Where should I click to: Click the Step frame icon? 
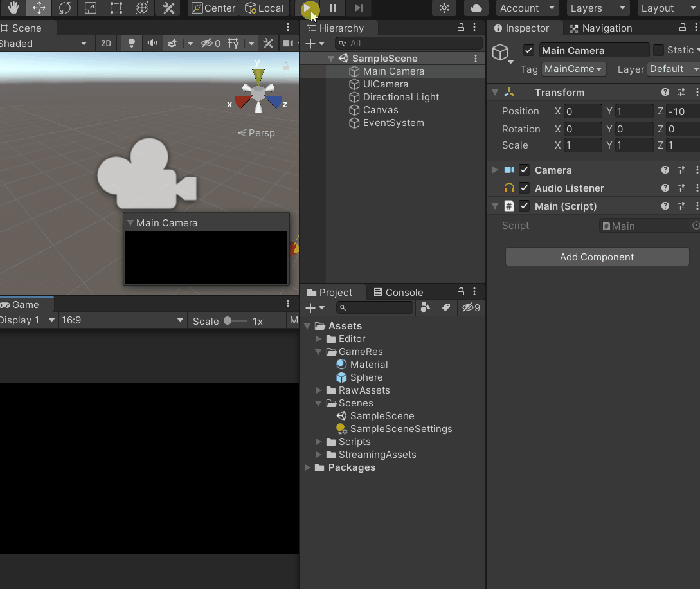pos(357,8)
